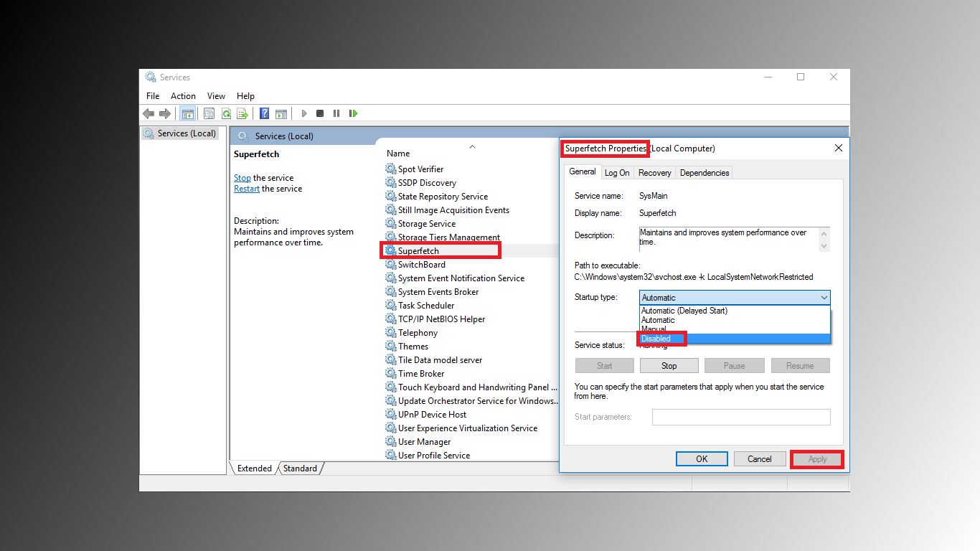Click the Export List toolbar icon
Screen dimensions: 980x551
(x=242, y=113)
